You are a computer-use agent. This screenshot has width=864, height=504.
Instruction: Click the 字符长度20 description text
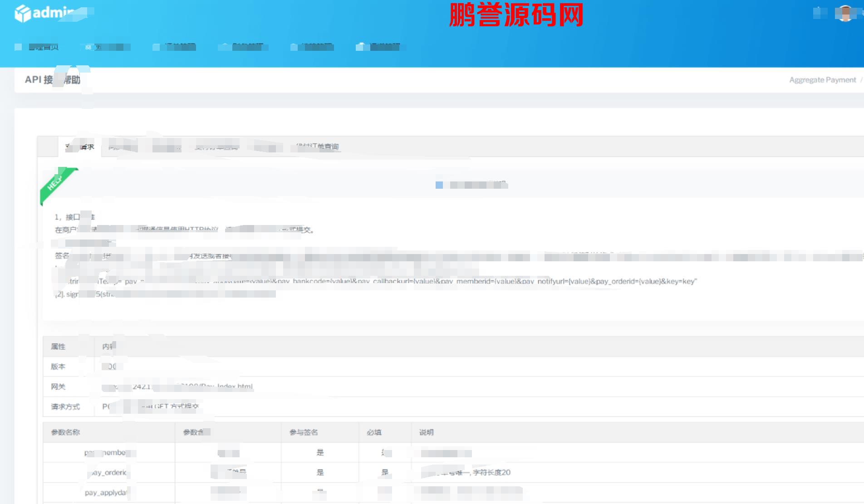pyautogui.click(x=491, y=472)
